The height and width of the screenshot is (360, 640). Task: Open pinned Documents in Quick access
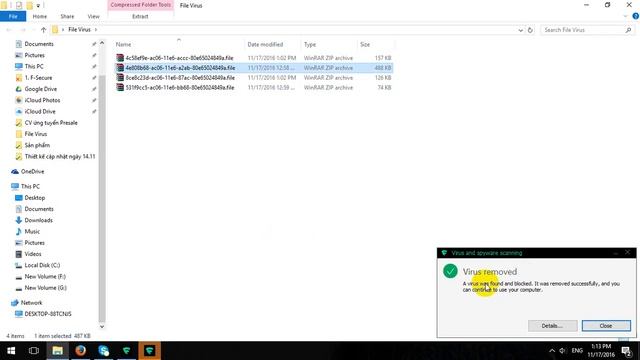[x=39, y=44]
